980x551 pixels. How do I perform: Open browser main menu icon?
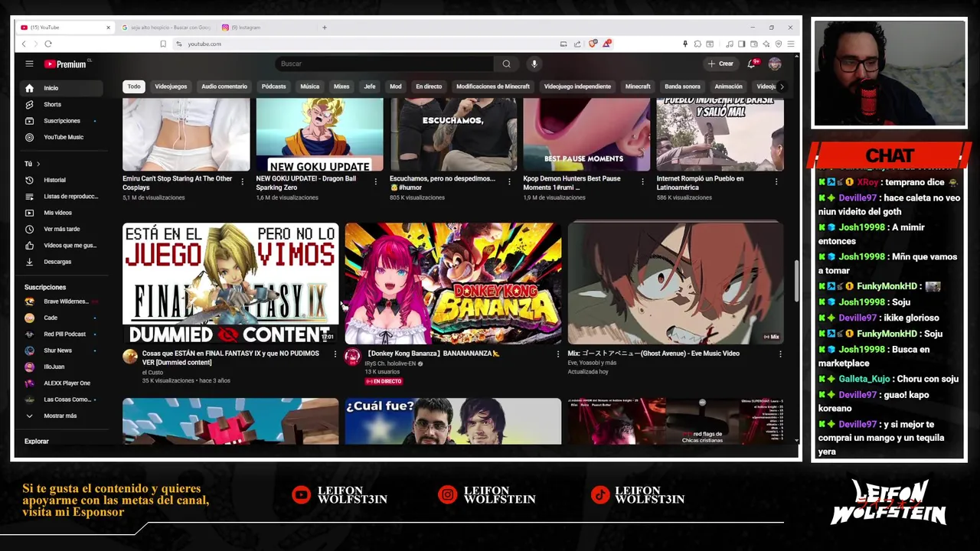(x=791, y=44)
